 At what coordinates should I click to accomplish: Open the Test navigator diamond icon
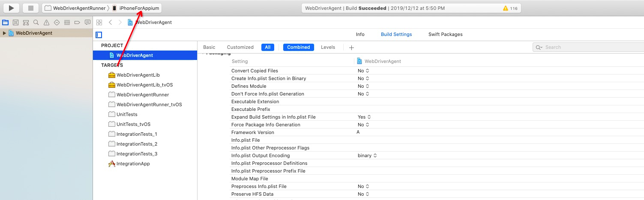click(x=57, y=22)
